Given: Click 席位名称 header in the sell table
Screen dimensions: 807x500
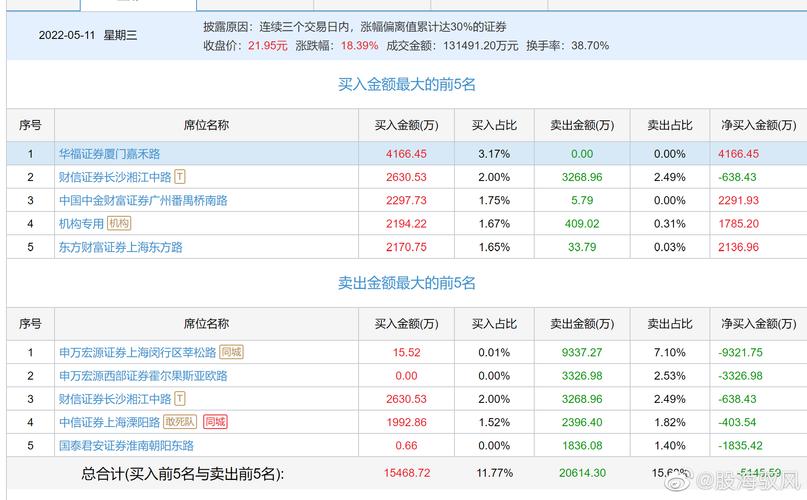Looking at the screenshot, I should pos(206,324).
